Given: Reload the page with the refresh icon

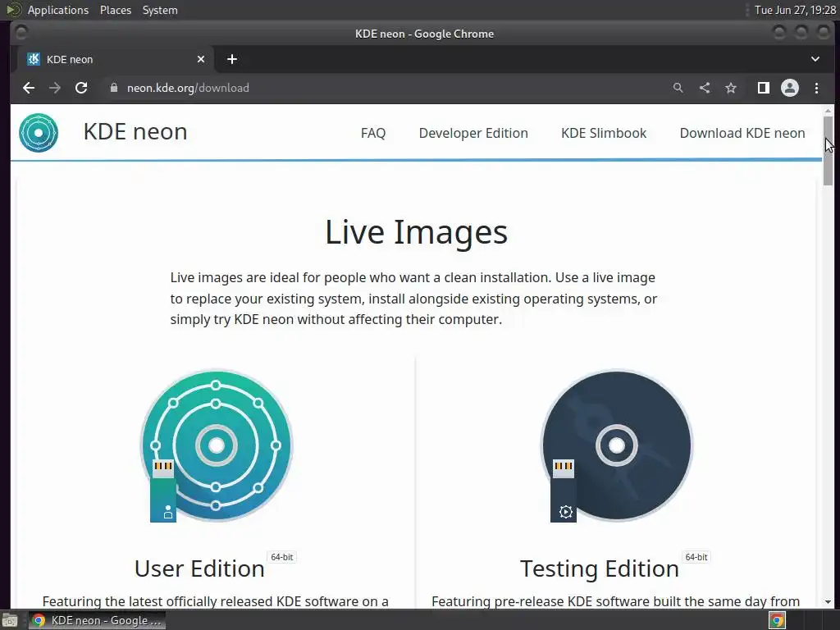Looking at the screenshot, I should [x=81, y=88].
